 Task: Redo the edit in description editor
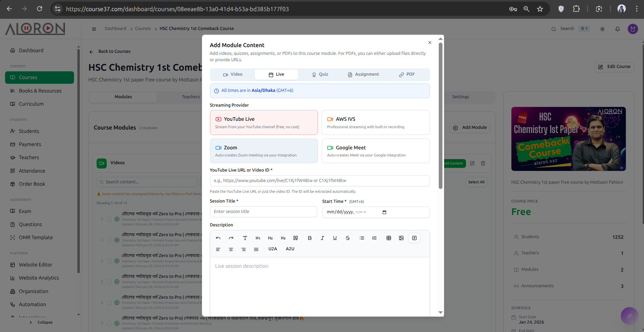[x=231, y=238]
